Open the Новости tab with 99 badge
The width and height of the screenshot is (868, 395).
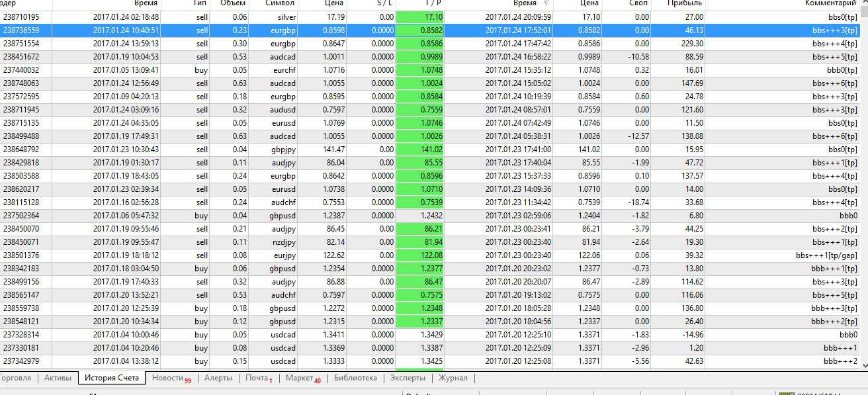pyautogui.click(x=171, y=378)
